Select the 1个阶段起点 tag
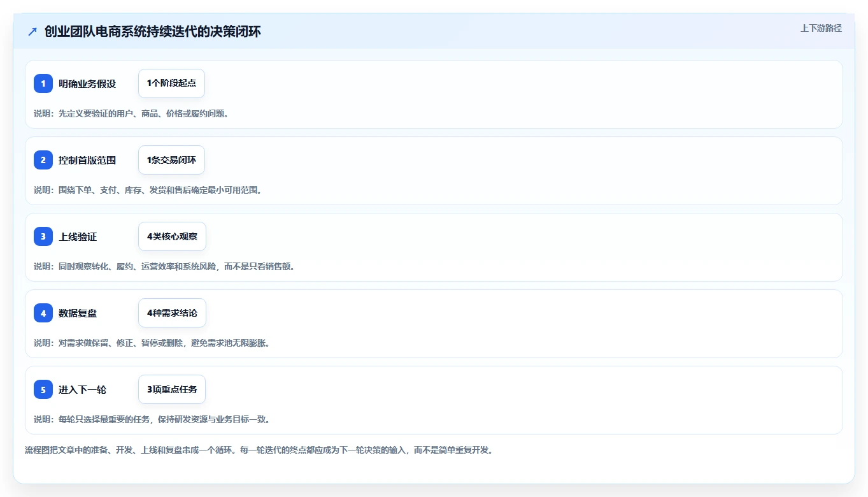 coord(171,83)
